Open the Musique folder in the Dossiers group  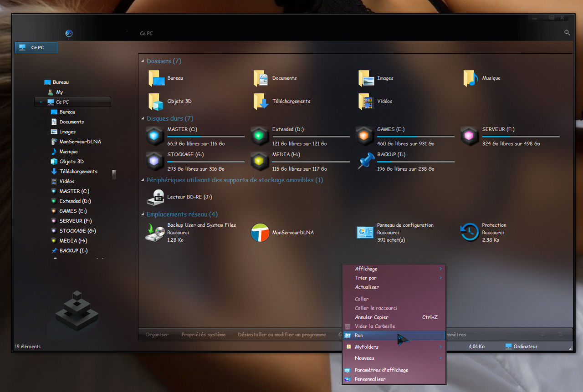coord(471,78)
